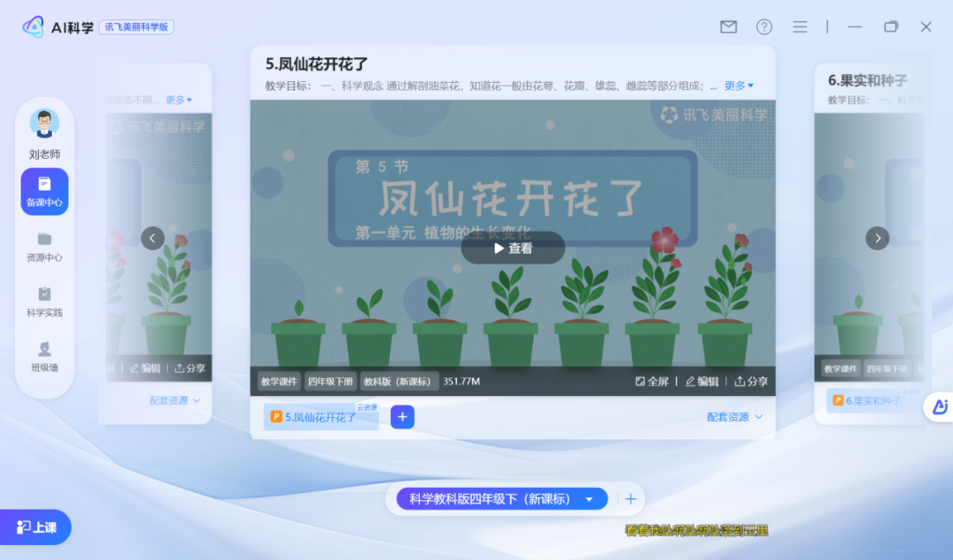
Task: Add courseware with the blue plus icon
Action: 402,416
